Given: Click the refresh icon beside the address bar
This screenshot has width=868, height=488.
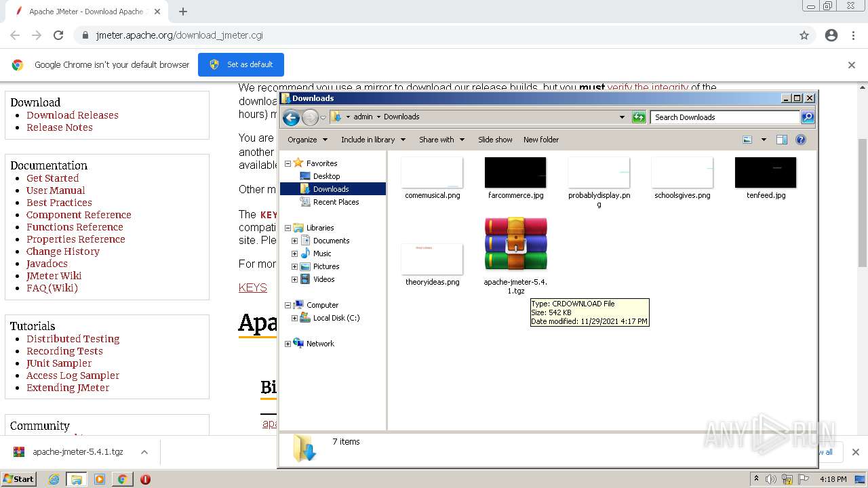Looking at the screenshot, I should point(639,117).
